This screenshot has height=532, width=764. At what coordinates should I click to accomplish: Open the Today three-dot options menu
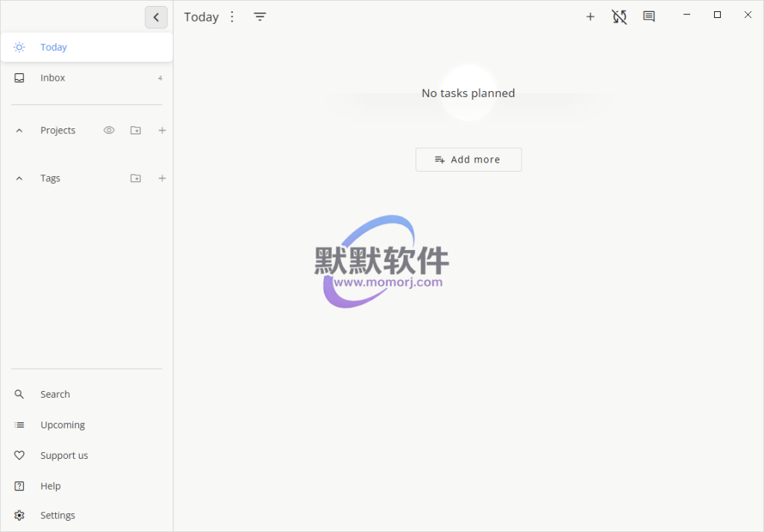tap(232, 16)
